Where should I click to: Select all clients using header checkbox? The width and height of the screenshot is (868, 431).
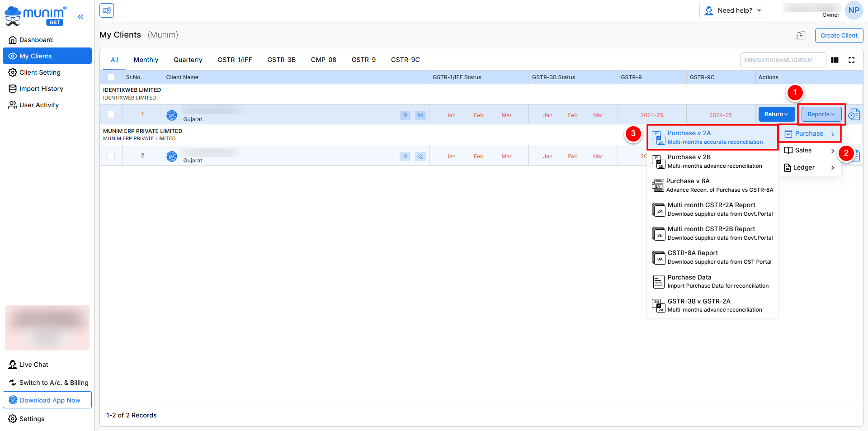[111, 77]
